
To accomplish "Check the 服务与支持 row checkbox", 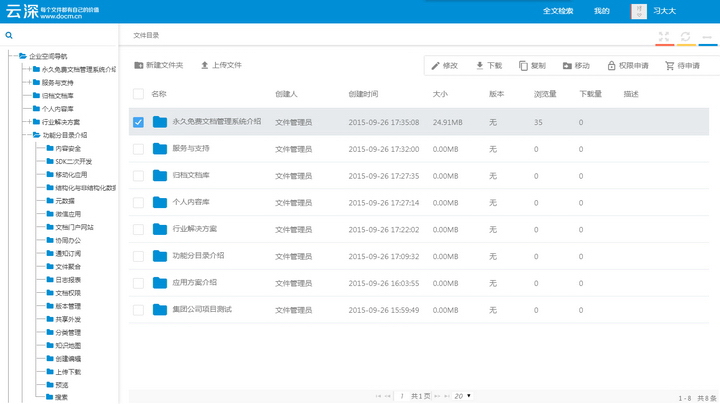I will (x=139, y=148).
